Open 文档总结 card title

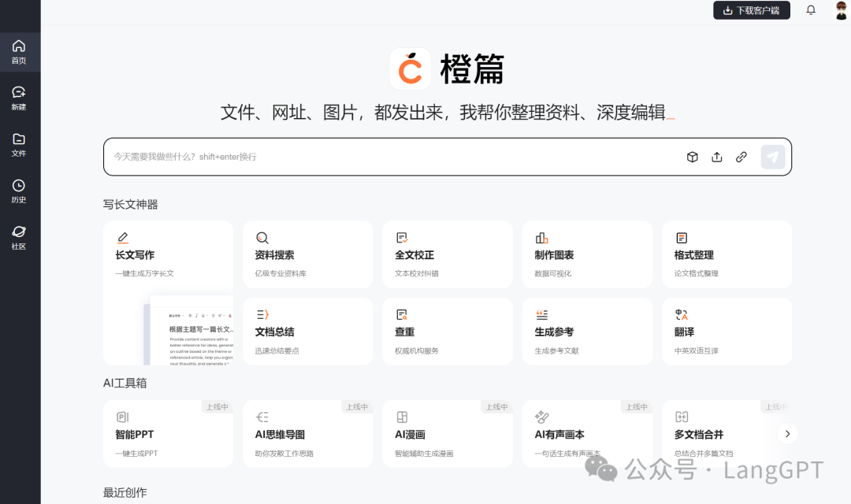(275, 332)
